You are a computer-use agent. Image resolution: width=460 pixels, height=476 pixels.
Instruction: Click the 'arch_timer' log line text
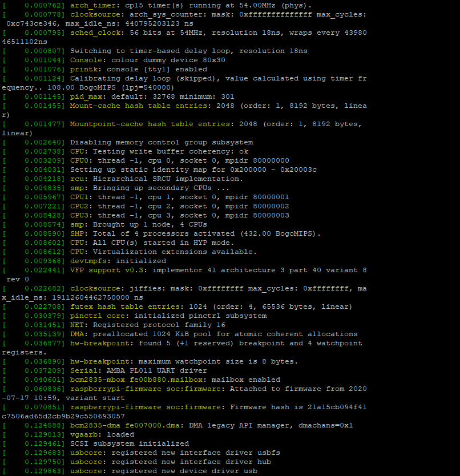pos(191,6)
